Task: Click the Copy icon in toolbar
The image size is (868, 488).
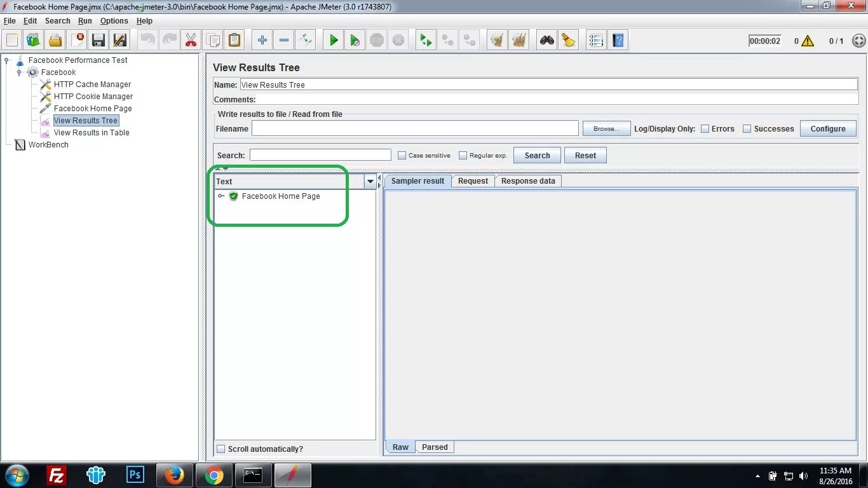Action: pos(213,40)
